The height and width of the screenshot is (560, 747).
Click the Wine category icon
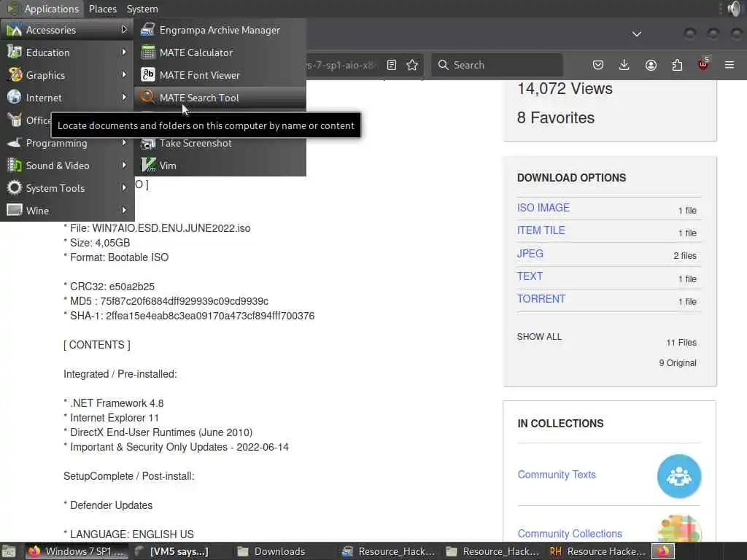(15, 210)
